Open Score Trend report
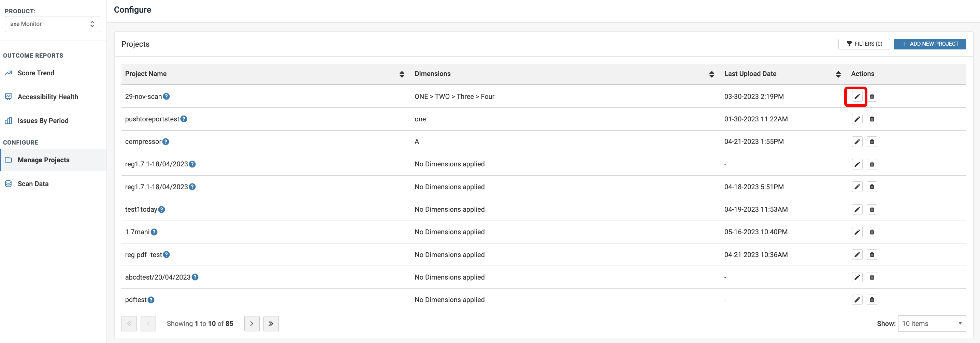 point(36,73)
